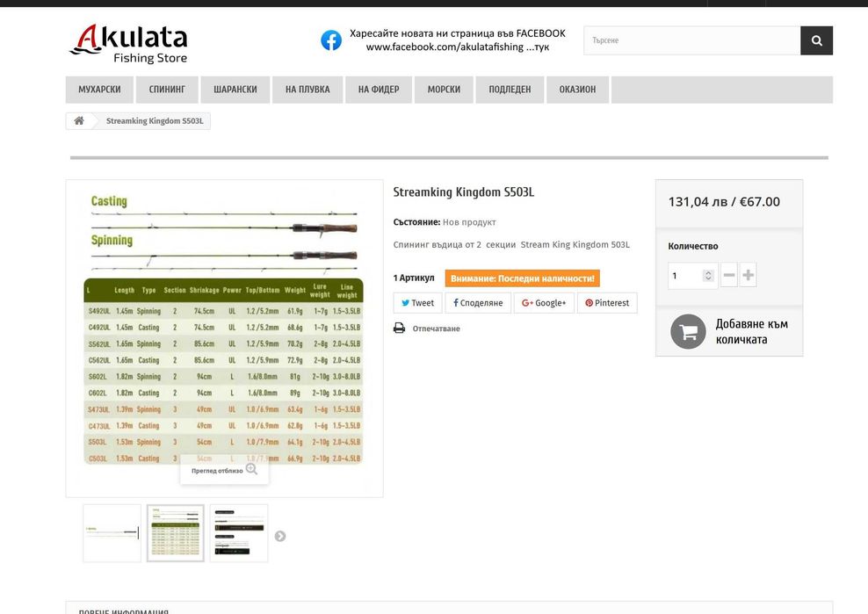Click the Akulata Fishing Store logo
Screen dimensions: 868x614
click(x=128, y=43)
